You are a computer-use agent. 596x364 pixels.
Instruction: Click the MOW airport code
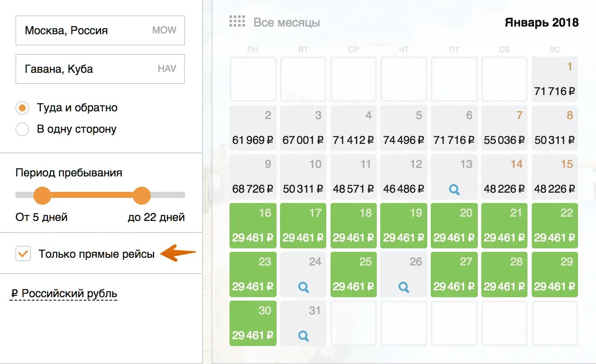[x=164, y=30]
